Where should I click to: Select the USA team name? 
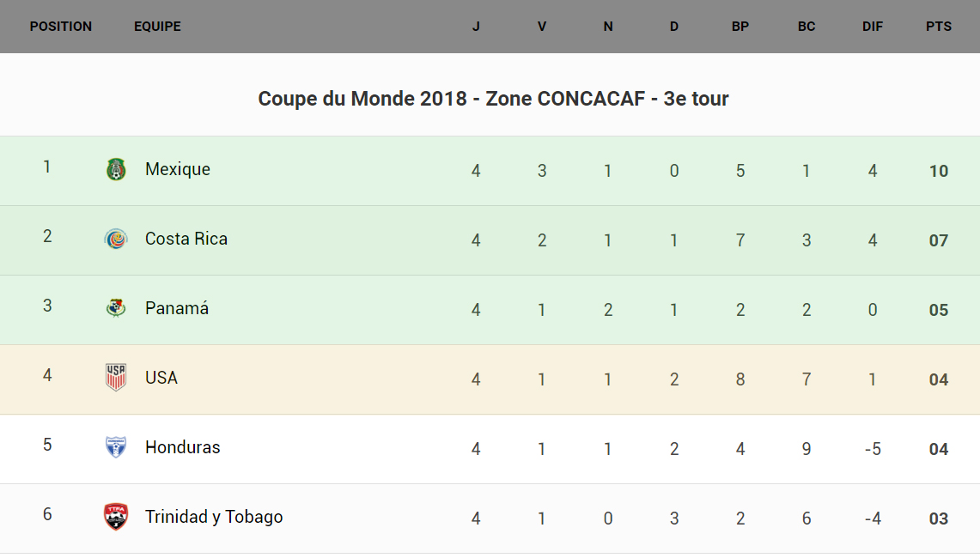pos(161,378)
